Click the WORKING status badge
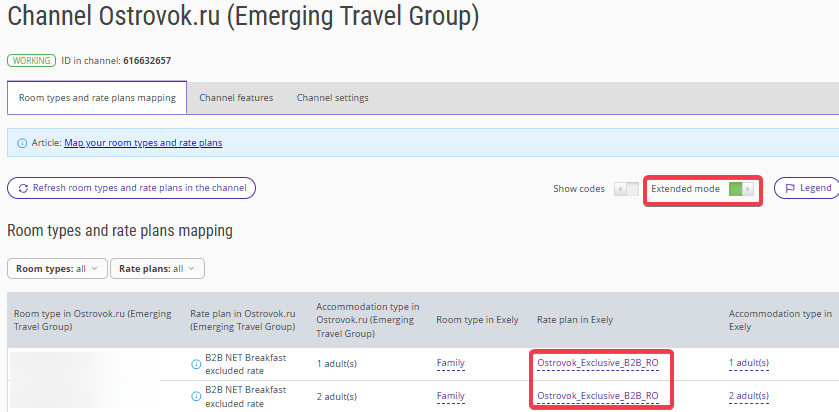839x412 pixels. pos(31,61)
